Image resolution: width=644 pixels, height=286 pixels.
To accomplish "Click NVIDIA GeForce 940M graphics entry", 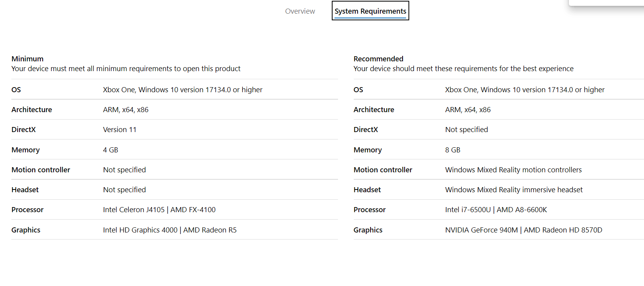I will pos(482,230).
